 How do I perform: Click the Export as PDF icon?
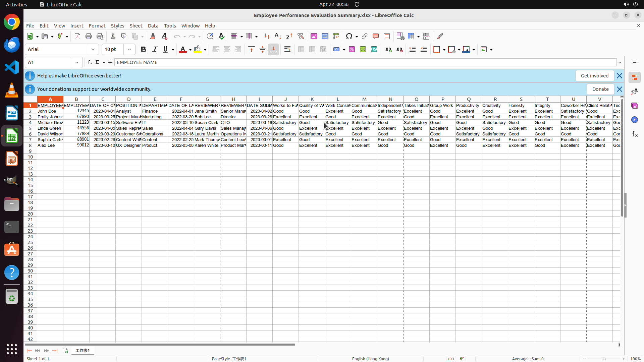(x=77, y=36)
